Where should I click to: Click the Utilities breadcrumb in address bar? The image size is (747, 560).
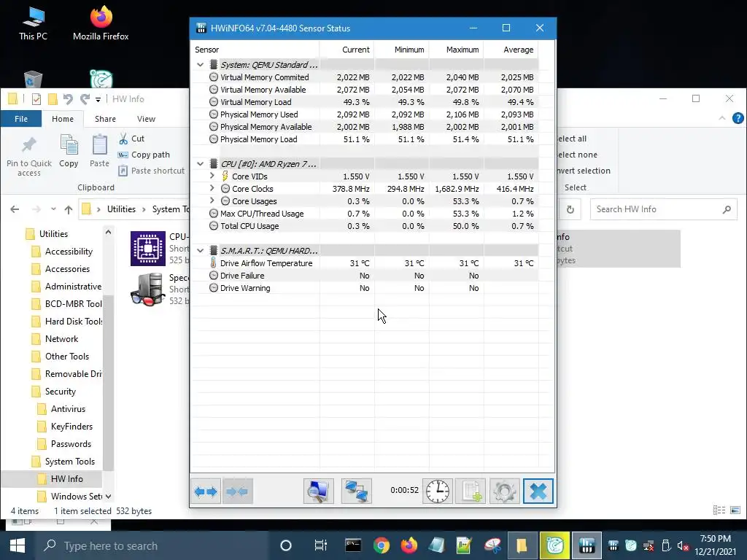point(121,209)
